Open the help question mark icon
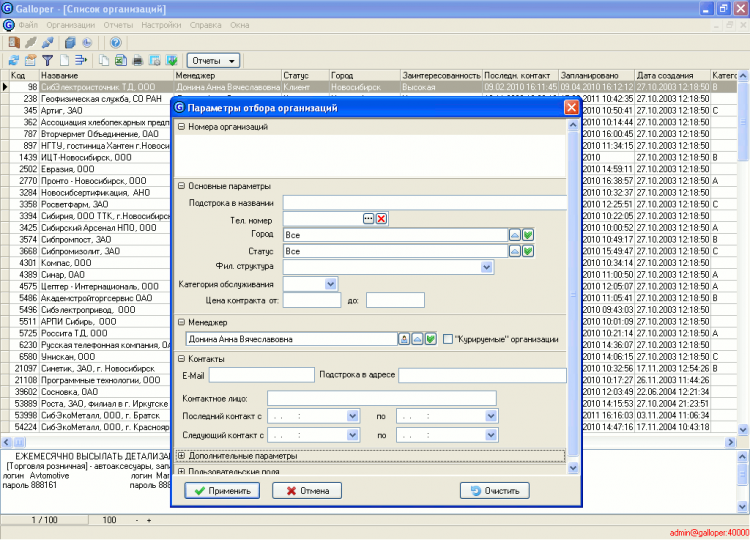The height and width of the screenshot is (540, 750). [x=115, y=43]
